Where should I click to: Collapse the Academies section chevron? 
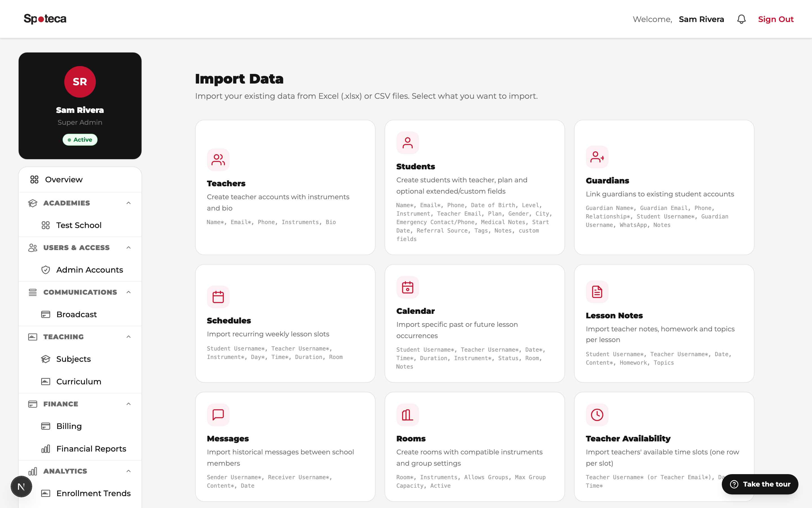pos(129,203)
